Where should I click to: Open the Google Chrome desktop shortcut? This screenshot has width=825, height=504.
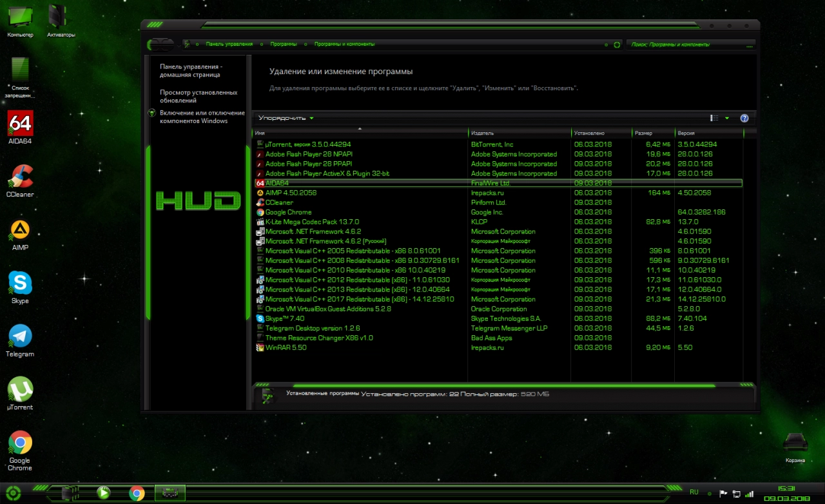click(x=20, y=451)
